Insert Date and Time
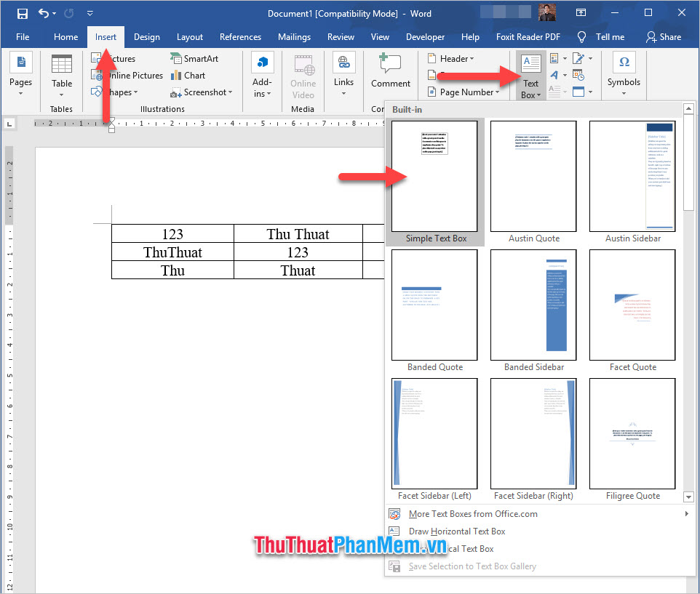 [x=578, y=76]
